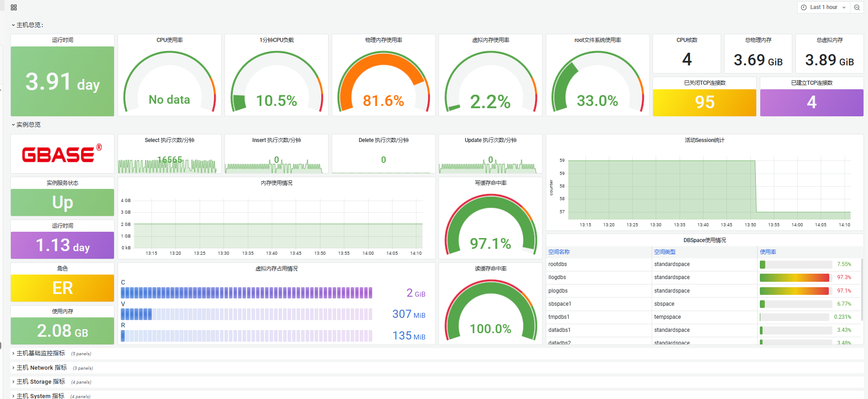Click the rootdbs row in DBSpace table
868x399 pixels.
pos(558,265)
